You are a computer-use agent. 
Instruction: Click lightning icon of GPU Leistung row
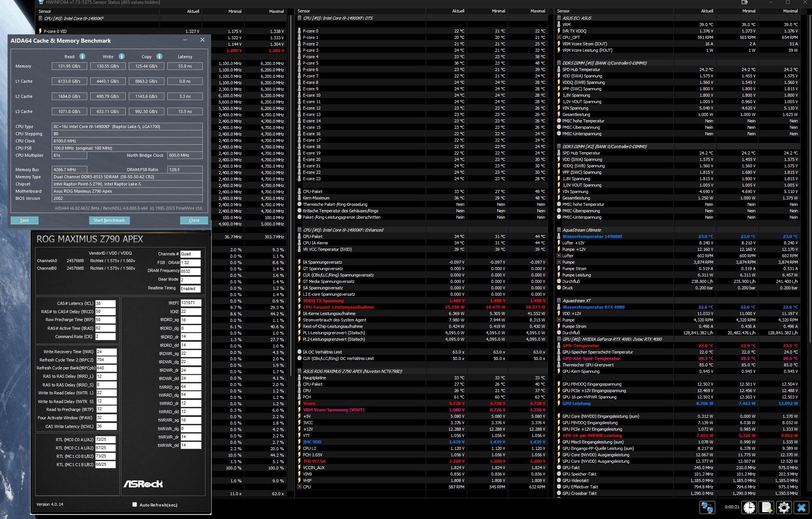[559, 403]
